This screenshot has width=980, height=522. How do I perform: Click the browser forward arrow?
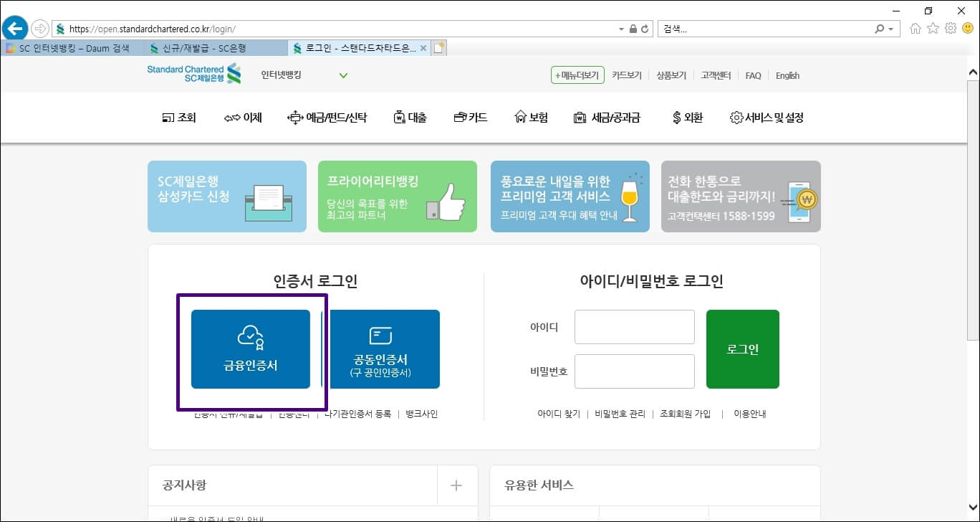(40, 29)
